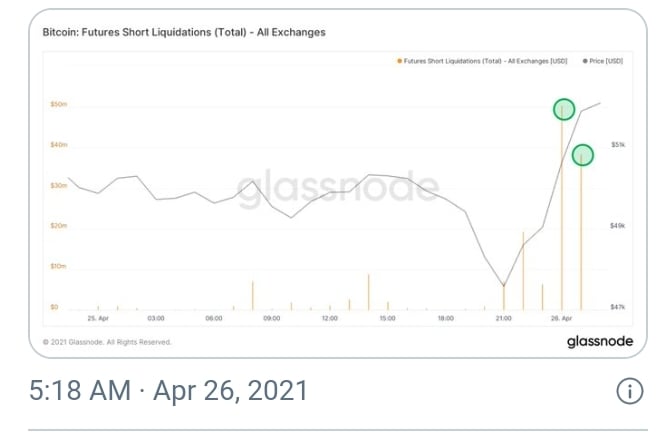Select the 26. Apr label on the time axis

[562, 318]
